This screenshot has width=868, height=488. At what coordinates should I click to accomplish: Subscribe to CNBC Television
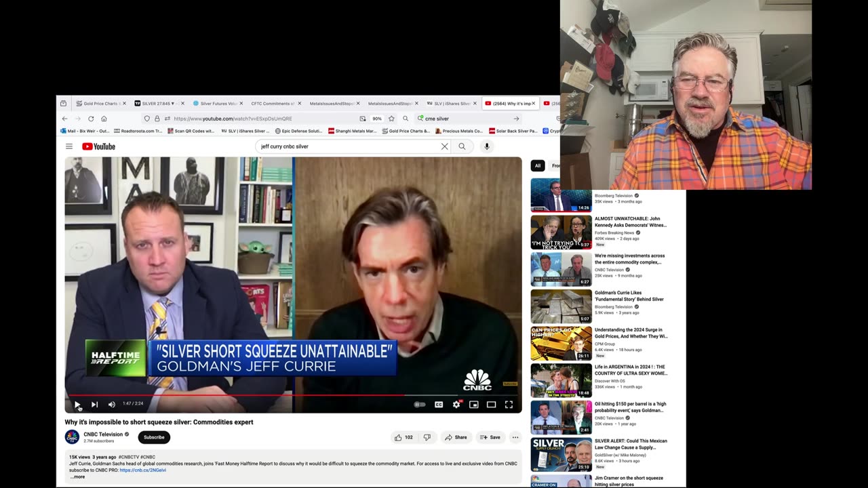point(154,437)
